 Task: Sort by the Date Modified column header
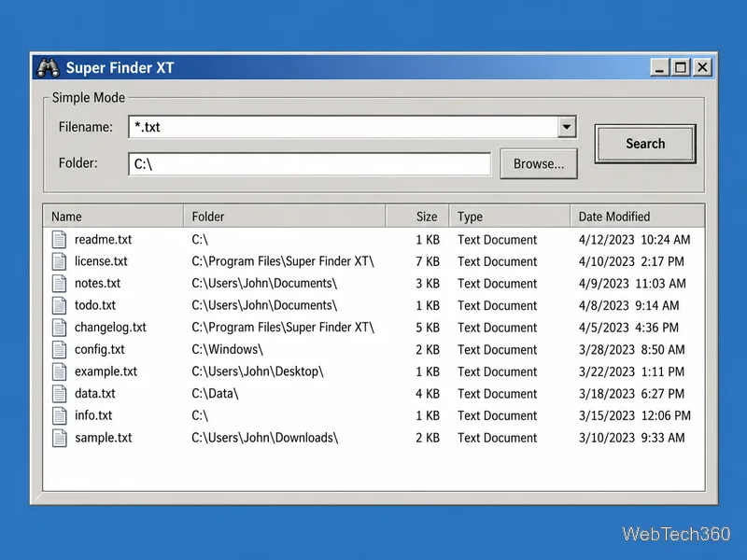637,217
